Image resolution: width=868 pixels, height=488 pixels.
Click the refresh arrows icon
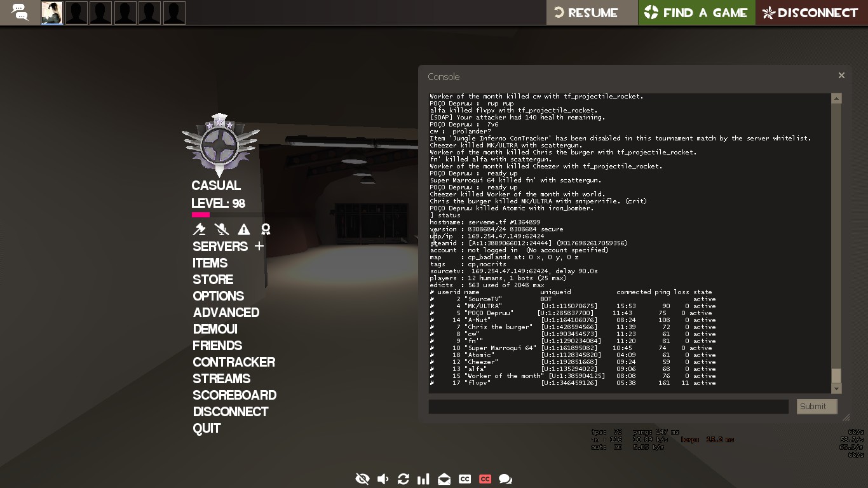coord(403,479)
